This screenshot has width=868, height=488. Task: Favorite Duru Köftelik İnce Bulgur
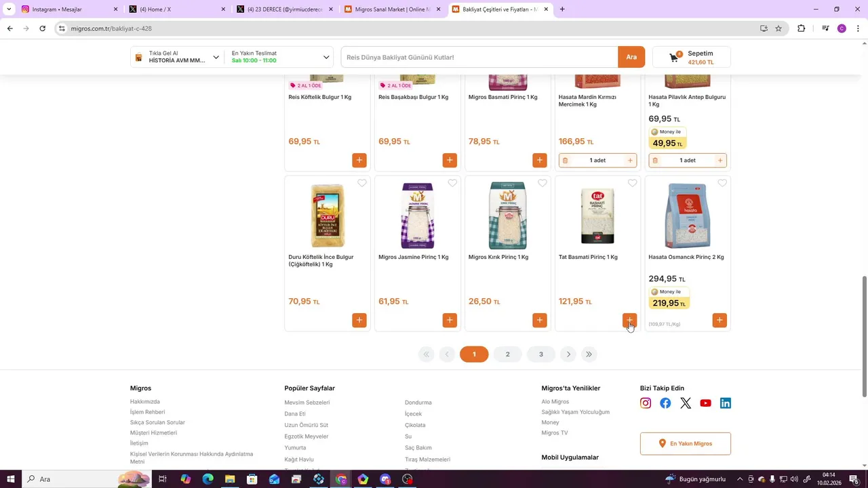coord(362,183)
